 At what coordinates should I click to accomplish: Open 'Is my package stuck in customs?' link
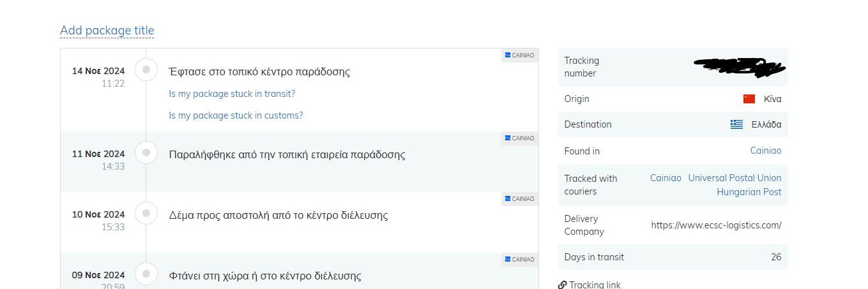point(236,115)
